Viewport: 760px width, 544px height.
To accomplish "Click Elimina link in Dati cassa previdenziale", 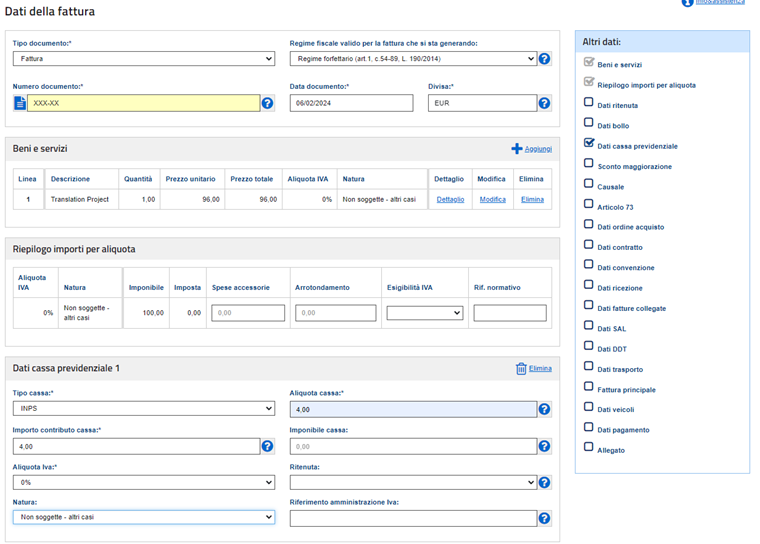I will pyautogui.click(x=540, y=368).
